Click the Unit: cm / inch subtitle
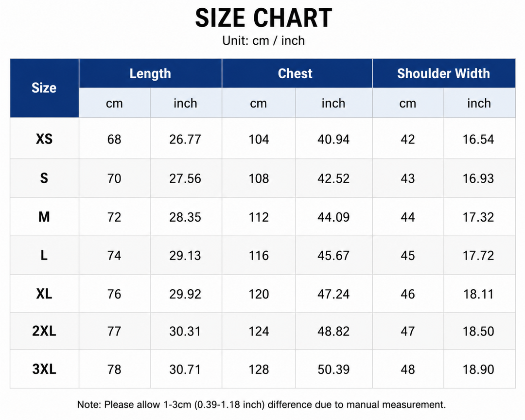The width and height of the screenshot is (525, 420). click(263, 40)
